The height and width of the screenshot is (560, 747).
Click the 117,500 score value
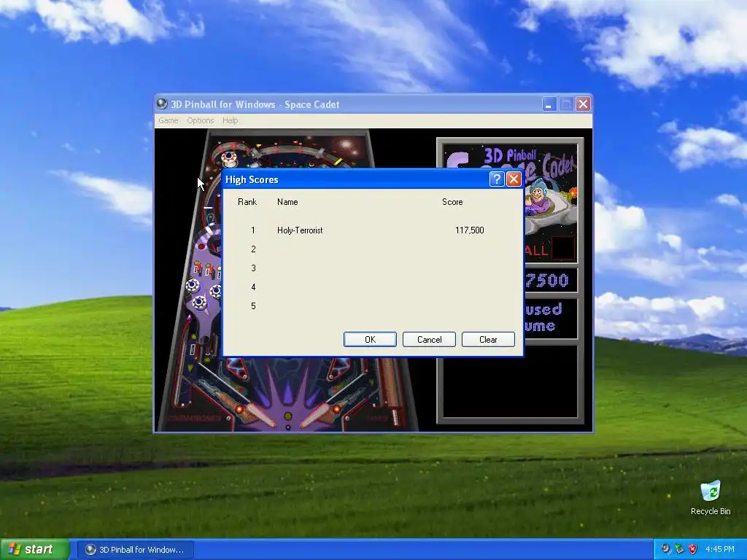point(469,230)
